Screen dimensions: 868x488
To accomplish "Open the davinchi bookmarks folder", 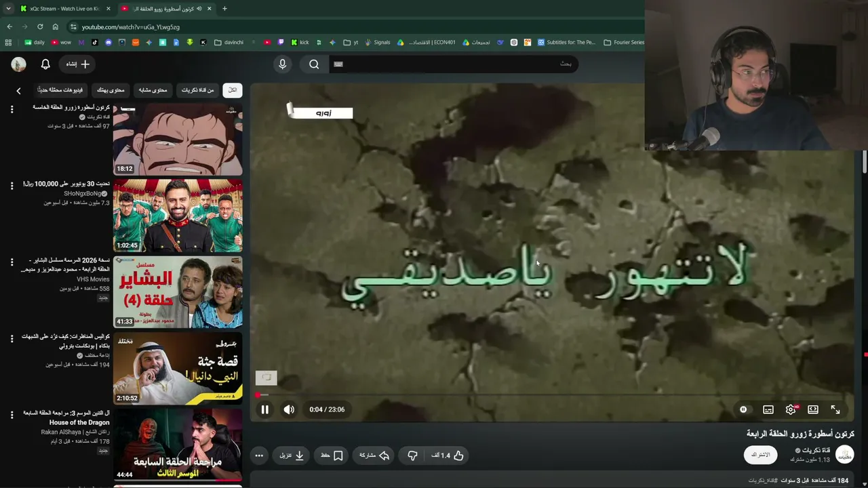I will (x=228, y=42).
